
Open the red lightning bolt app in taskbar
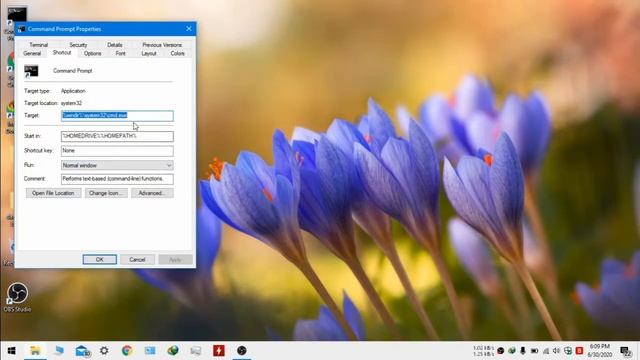point(219,351)
